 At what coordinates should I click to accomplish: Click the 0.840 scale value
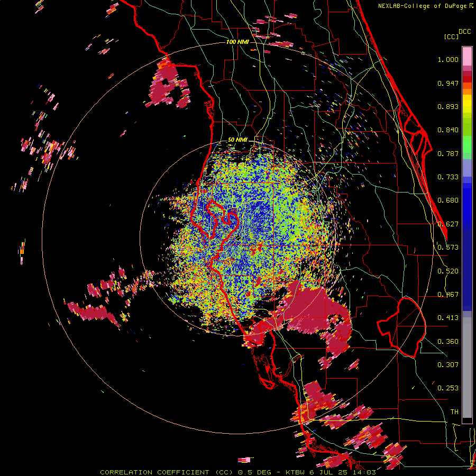point(448,130)
